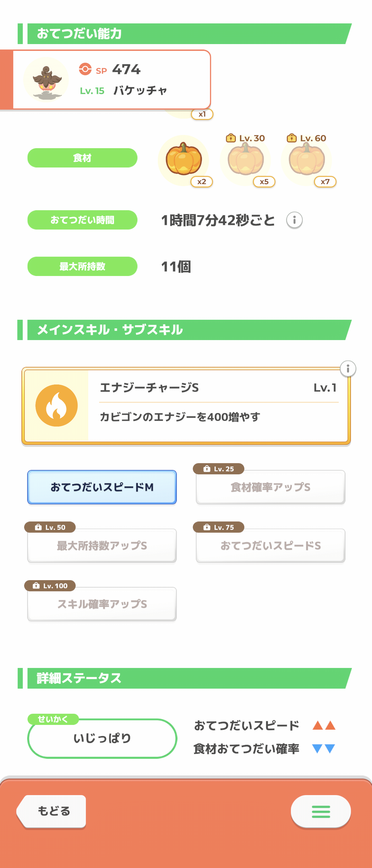Tap the 最大所持数 green label

tap(82, 267)
